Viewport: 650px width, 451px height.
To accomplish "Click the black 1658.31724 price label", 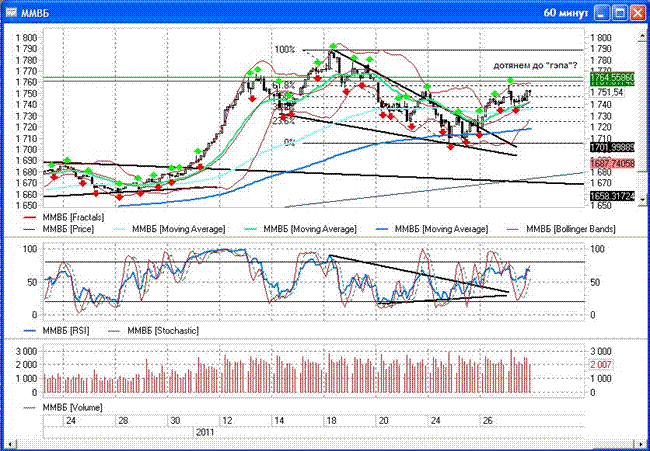I will point(611,196).
